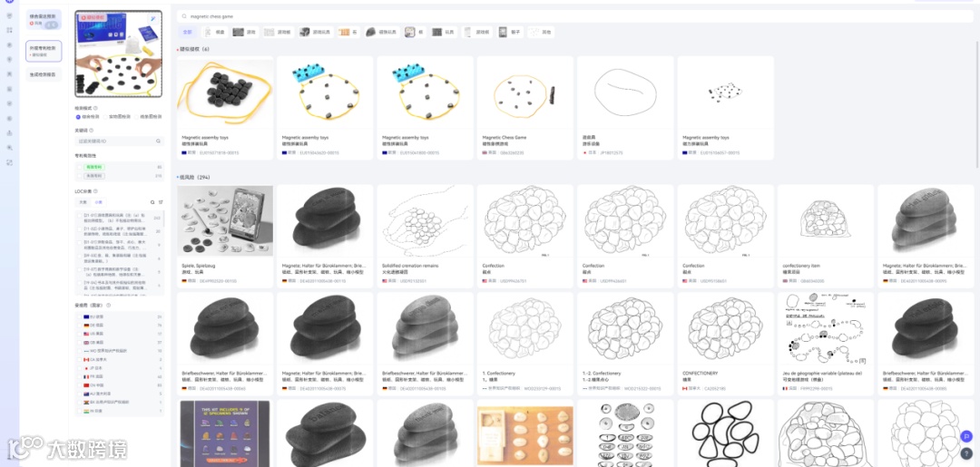Click the sort icon in LOC分类 header
The image size is (980, 467).
pyautogui.click(x=160, y=202)
